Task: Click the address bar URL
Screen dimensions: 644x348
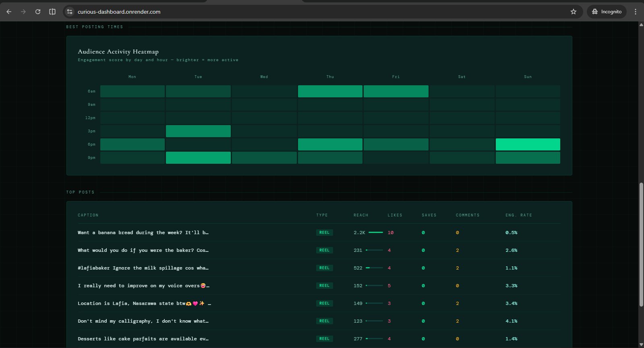Action: 119,12
